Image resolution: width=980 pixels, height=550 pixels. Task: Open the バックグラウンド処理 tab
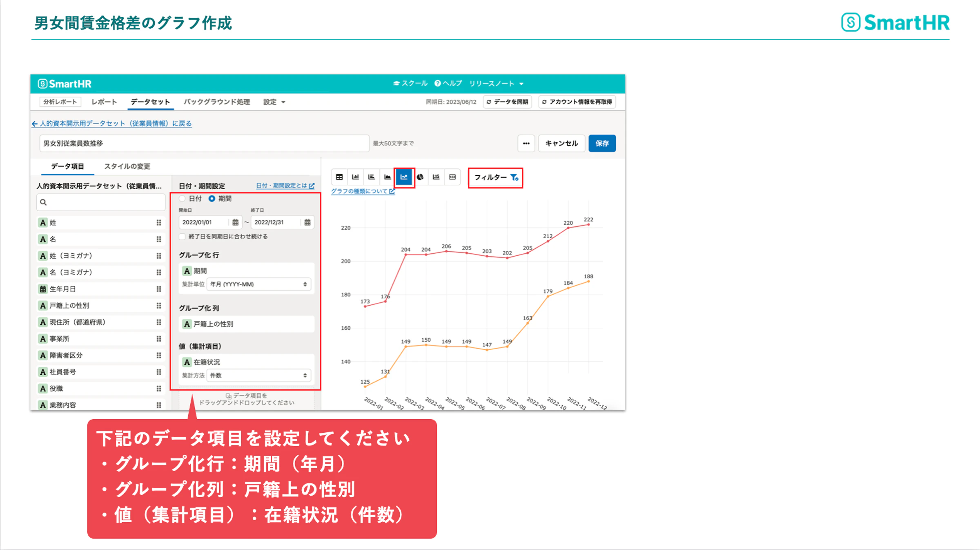tap(216, 102)
